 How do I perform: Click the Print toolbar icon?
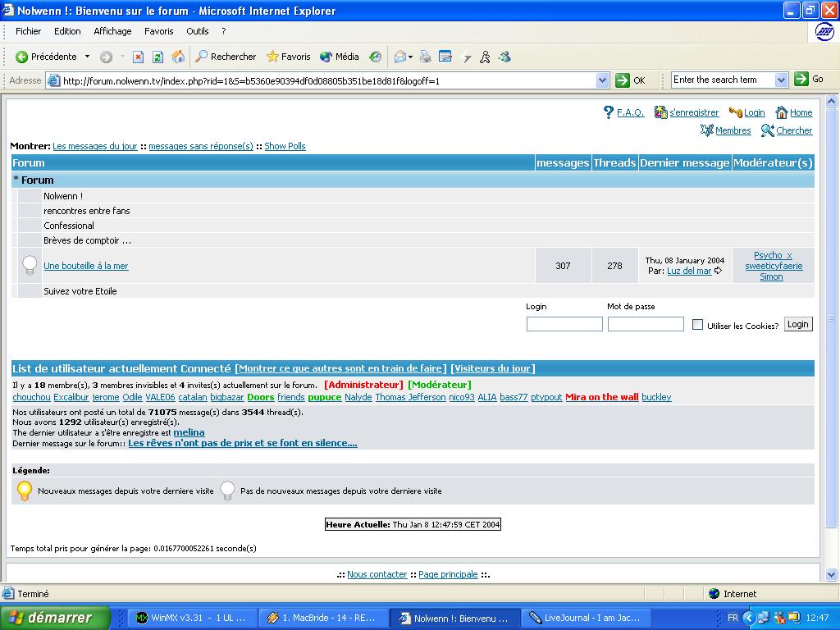[x=425, y=57]
